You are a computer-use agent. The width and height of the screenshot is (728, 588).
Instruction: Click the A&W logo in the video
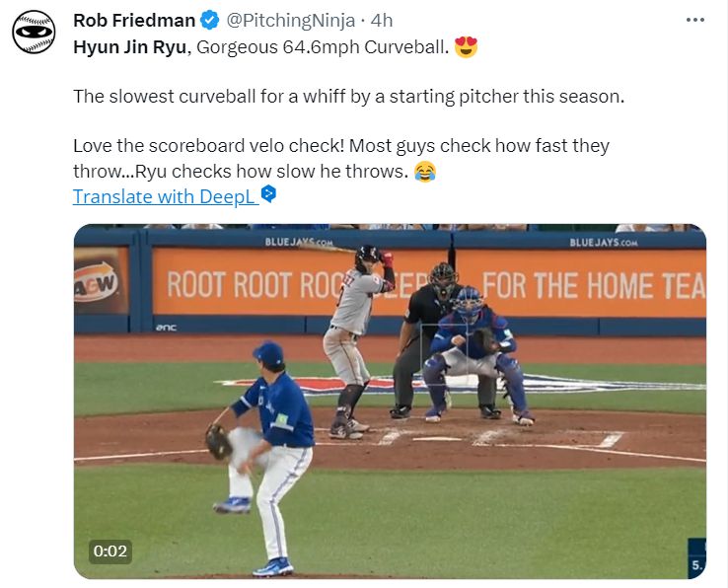100,282
